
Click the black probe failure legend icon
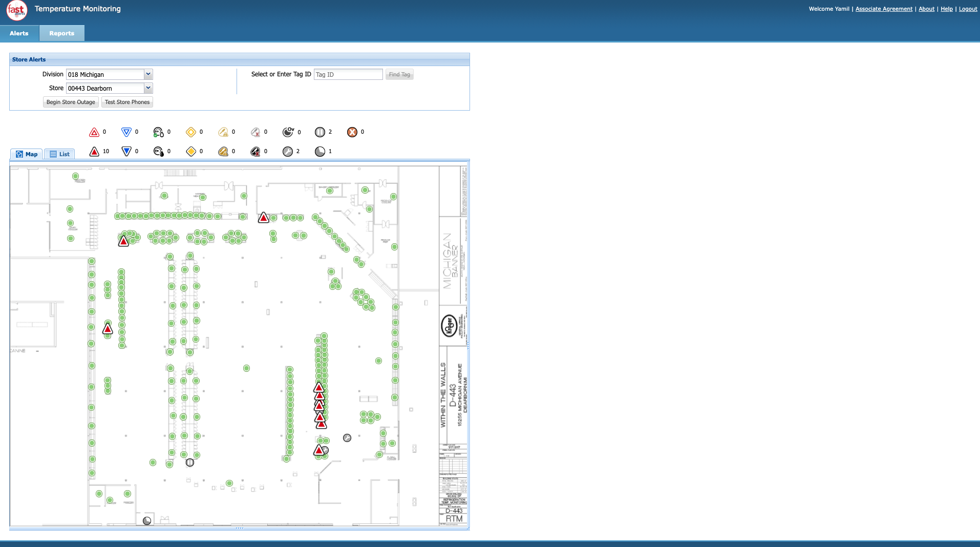click(255, 152)
